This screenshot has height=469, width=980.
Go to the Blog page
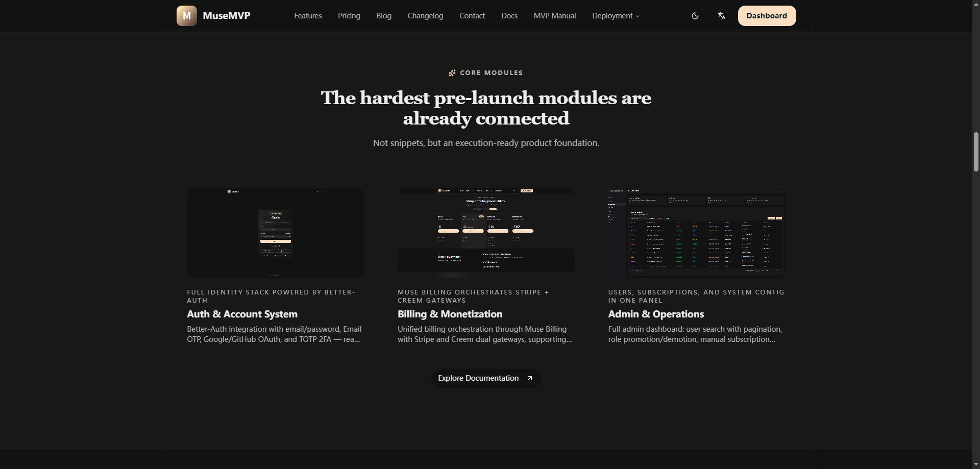point(383,16)
